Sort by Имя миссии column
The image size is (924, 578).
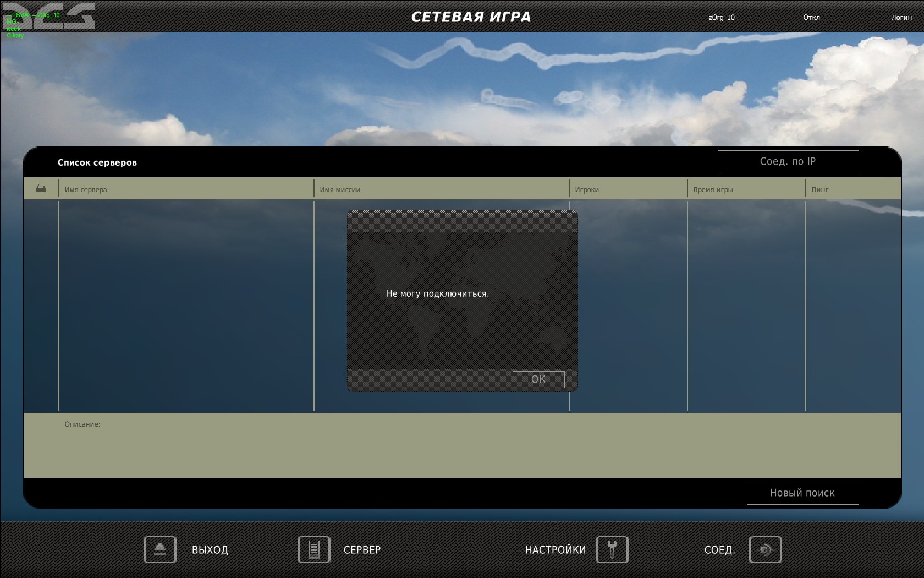(x=340, y=189)
